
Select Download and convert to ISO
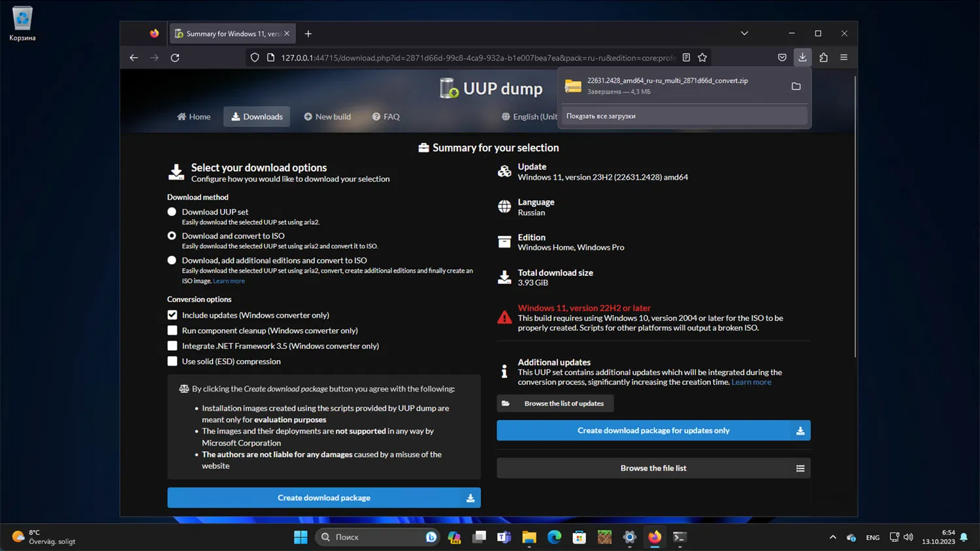[172, 236]
